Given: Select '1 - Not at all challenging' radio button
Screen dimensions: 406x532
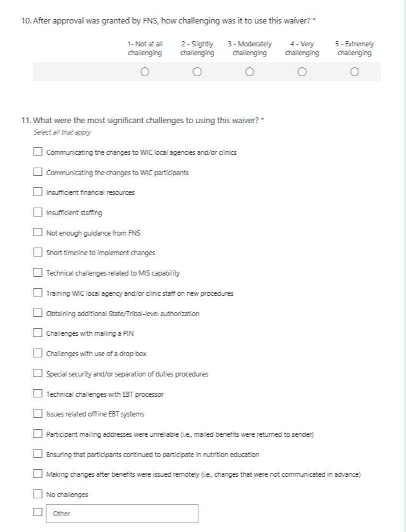Looking at the screenshot, I should pyautogui.click(x=145, y=72).
